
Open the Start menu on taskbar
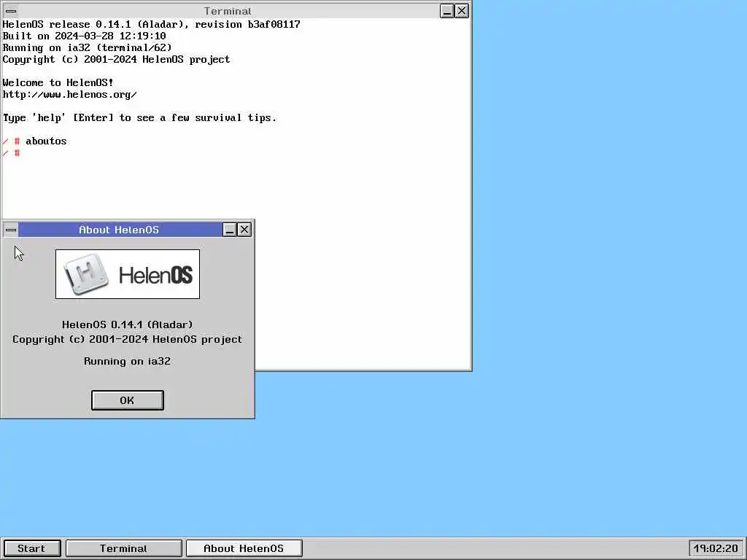(32, 548)
